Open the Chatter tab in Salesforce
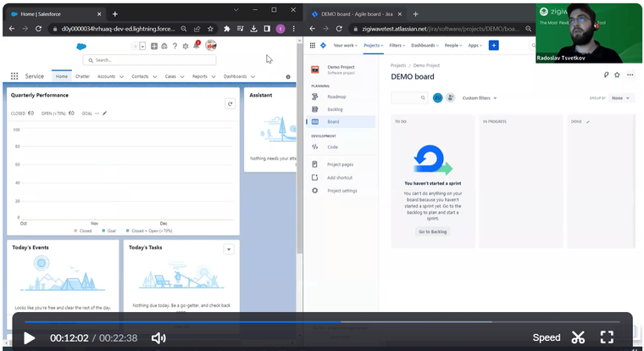 [x=82, y=76]
